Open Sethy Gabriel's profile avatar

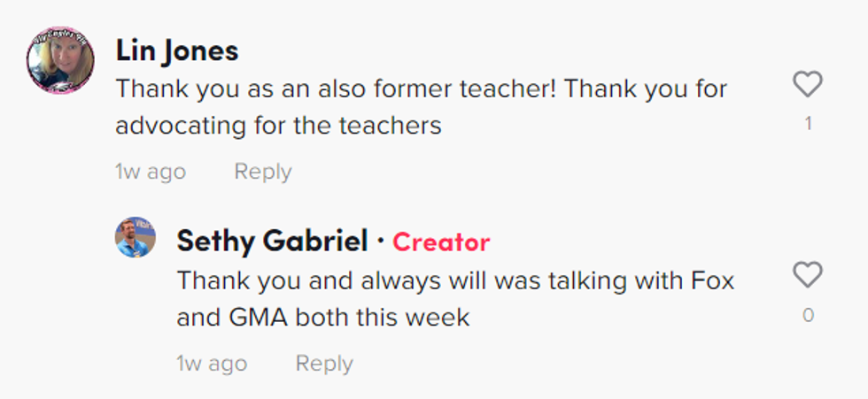pyautogui.click(x=136, y=237)
